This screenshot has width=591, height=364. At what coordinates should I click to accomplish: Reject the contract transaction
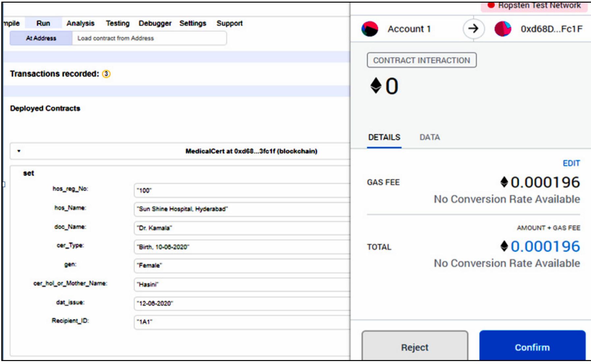click(x=415, y=347)
